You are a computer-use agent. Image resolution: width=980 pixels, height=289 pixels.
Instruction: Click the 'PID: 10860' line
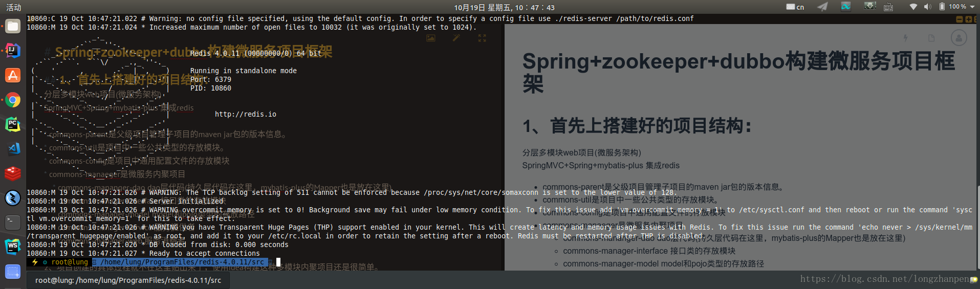tap(211, 88)
